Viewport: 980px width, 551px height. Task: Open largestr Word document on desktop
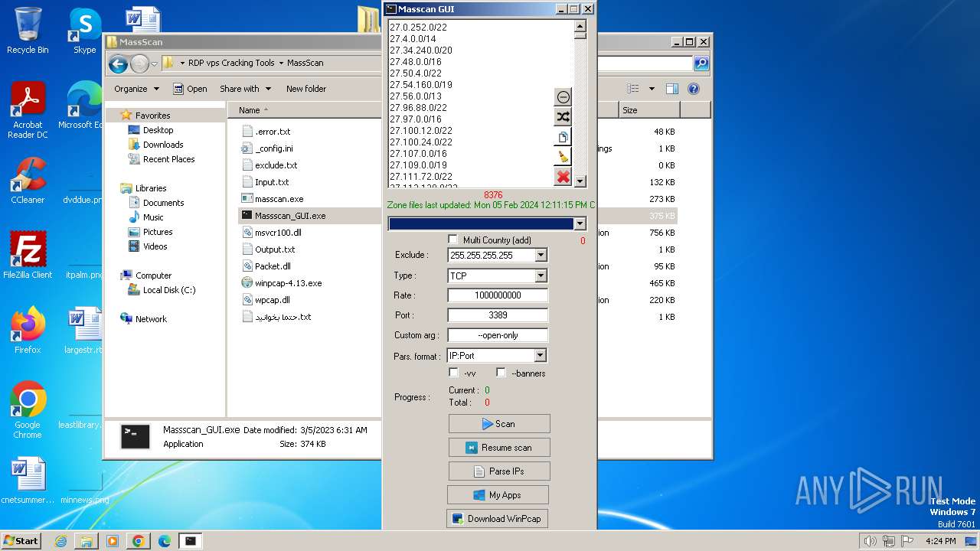point(84,330)
